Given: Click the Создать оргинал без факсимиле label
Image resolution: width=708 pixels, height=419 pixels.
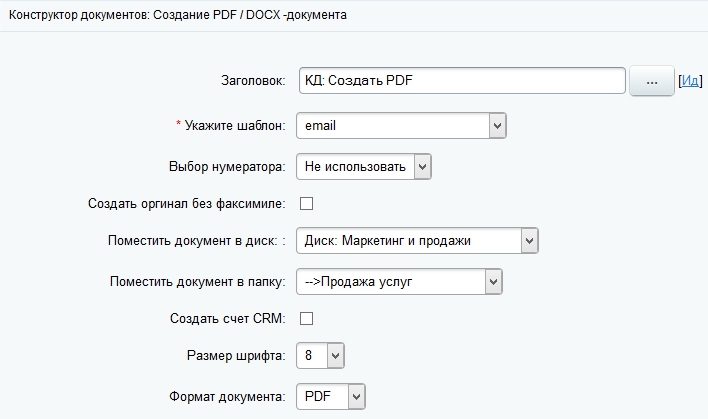Looking at the screenshot, I should pos(187,204).
